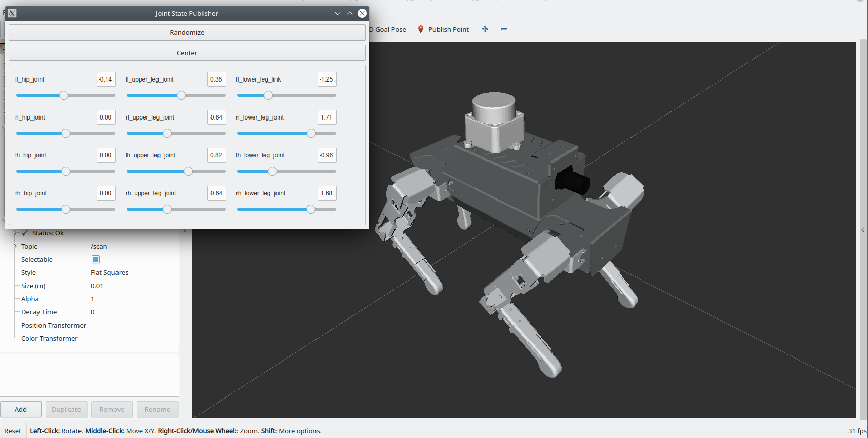Click the rf_lower_leg_joint value field 1.71

click(327, 117)
